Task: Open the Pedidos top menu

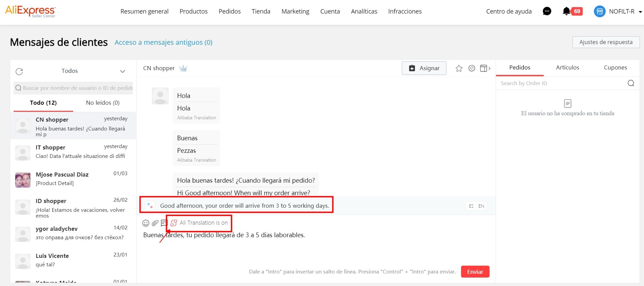Action: coord(230,11)
